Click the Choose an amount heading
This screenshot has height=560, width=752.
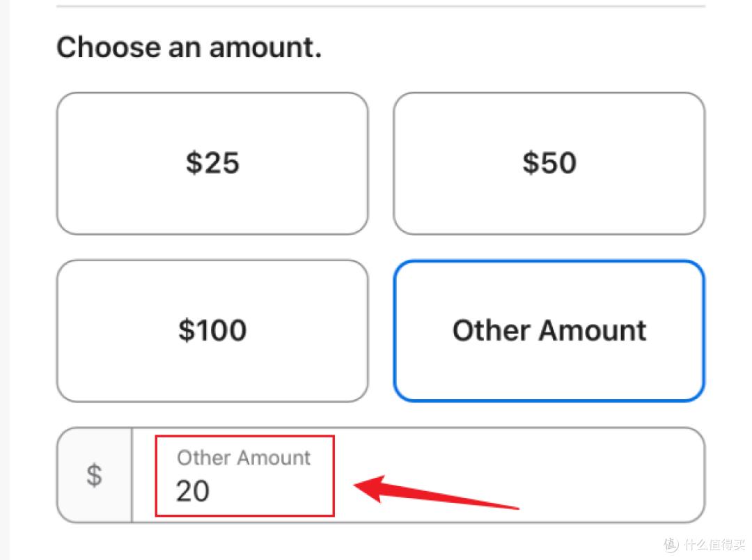pyautogui.click(x=189, y=47)
